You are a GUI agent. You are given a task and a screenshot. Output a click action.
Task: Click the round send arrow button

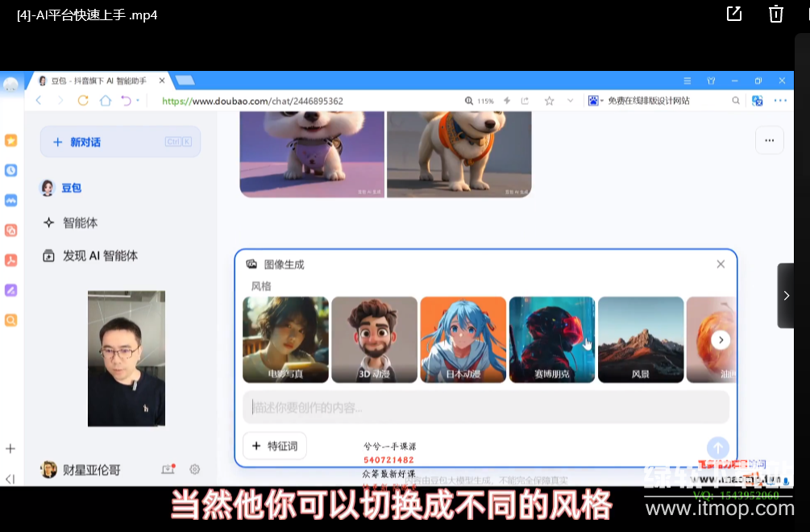[x=717, y=447]
